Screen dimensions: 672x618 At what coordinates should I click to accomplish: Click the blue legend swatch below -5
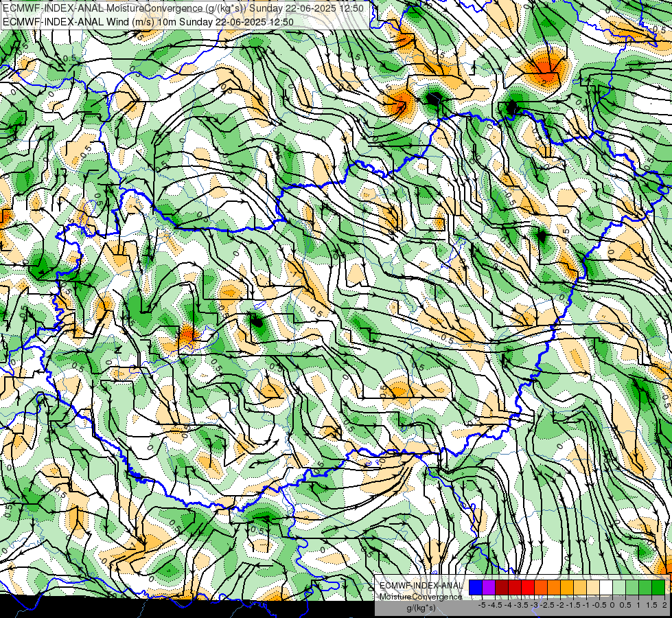click(476, 587)
